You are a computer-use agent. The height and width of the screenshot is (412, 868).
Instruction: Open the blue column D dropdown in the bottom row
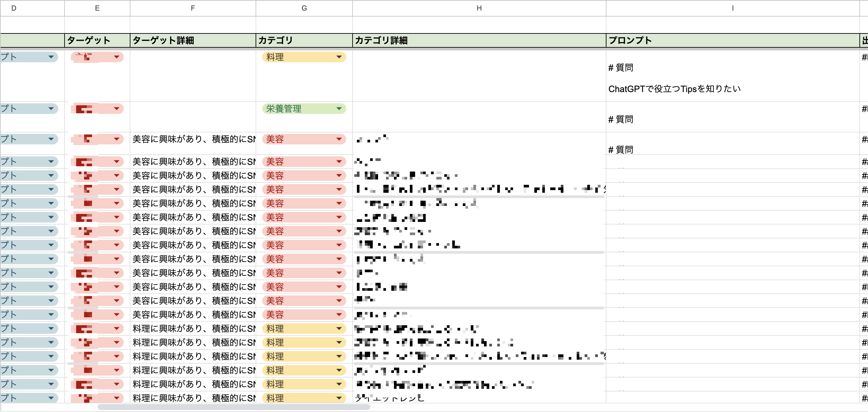pyautogui.click(x=51, y=398)
